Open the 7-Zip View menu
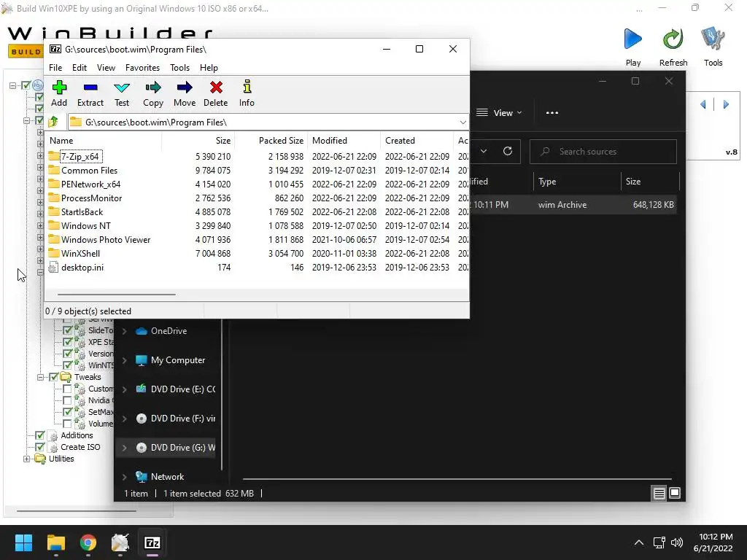Image resolution: width=747 pixels, height=560 pixels. click(x=106, y=68)
